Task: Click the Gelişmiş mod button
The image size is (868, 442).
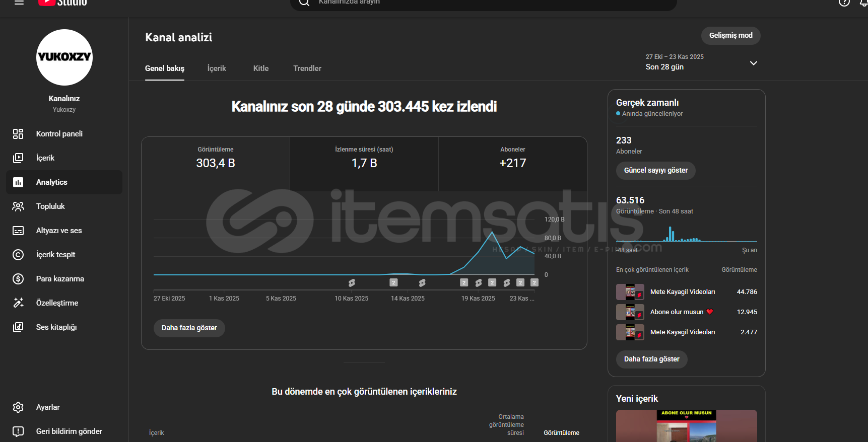Action: 731,36
